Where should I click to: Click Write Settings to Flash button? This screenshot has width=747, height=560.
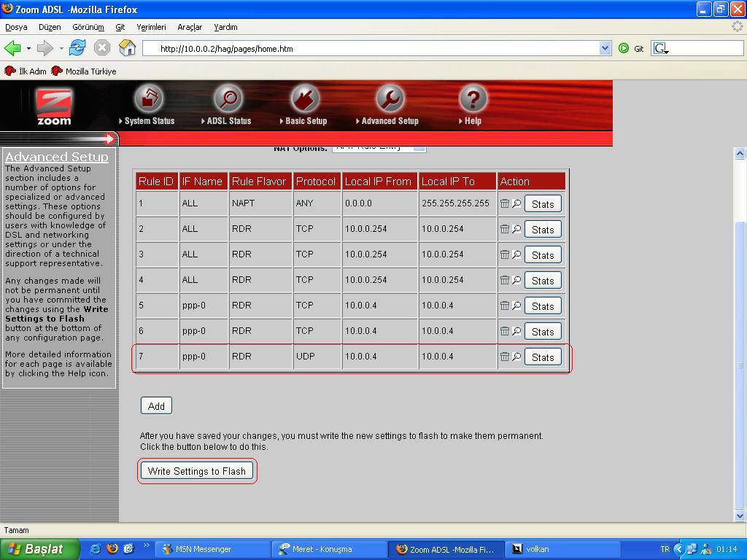click(x=197, y=471)
